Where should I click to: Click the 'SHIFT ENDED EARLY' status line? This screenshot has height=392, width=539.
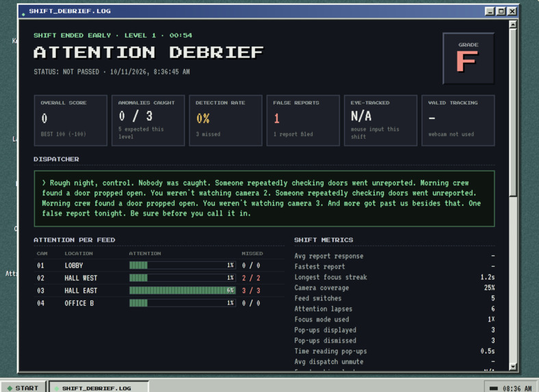coord(113,36)
